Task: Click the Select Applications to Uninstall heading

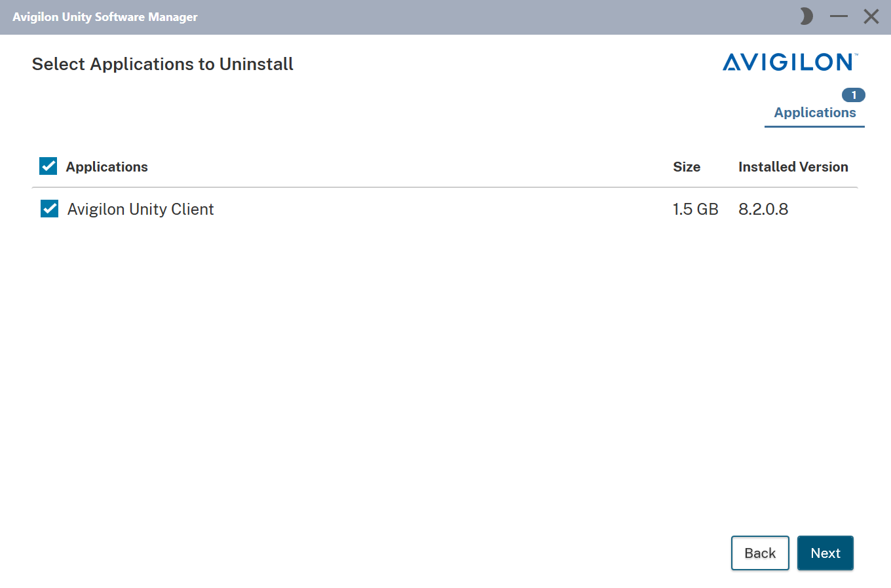Action: (x=162, y=64)
